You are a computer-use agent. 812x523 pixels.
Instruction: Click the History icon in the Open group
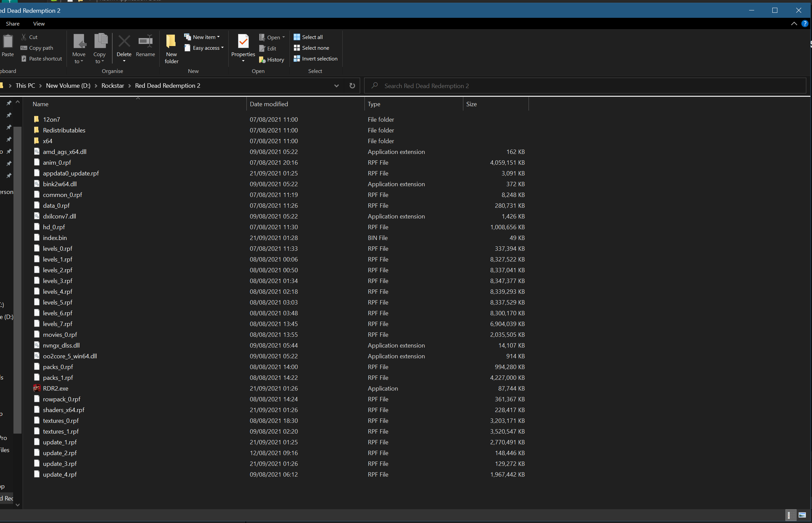pyautogui.click(x=262, y=60)
